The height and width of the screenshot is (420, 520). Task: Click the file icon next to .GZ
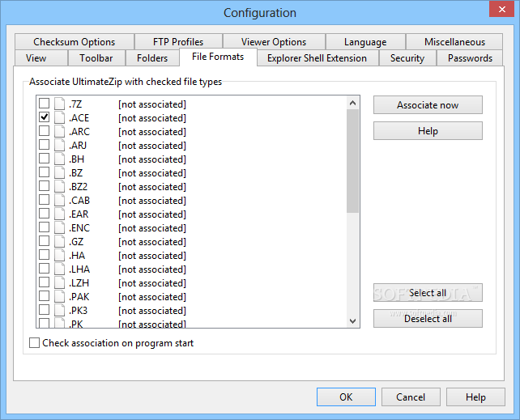click(x=59, y=241)
